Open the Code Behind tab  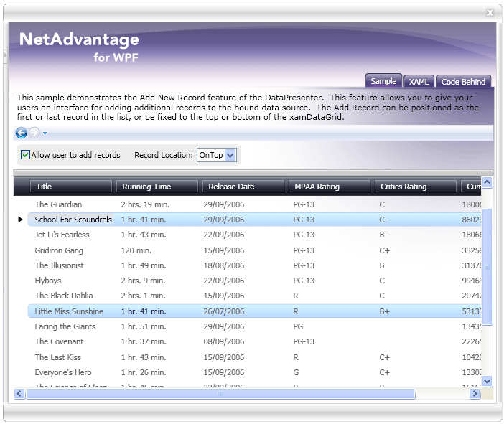coord(463,82)
